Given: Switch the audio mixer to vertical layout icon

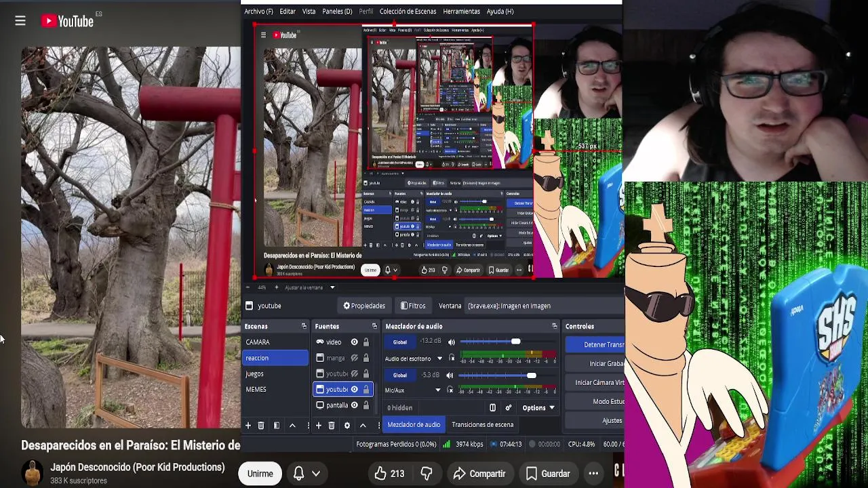Looking at the screenshot, I should click(493, 407).
